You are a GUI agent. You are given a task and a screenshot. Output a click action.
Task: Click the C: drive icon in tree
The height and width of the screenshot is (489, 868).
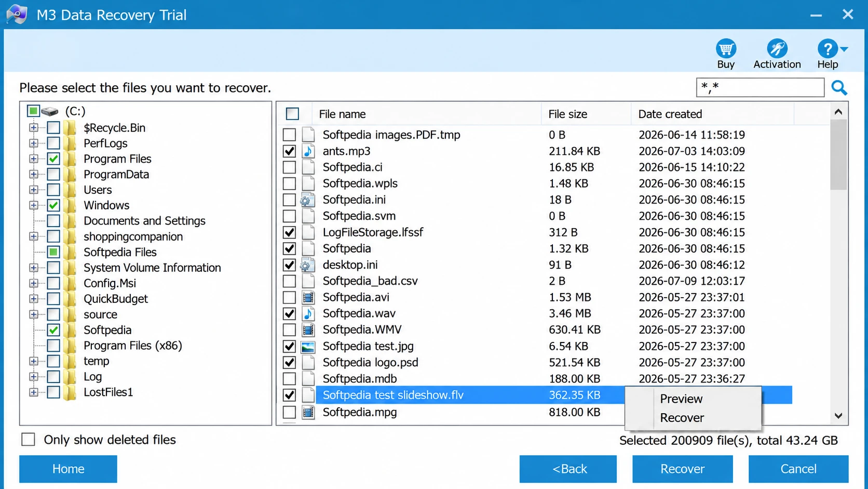(x=50, y=111)
